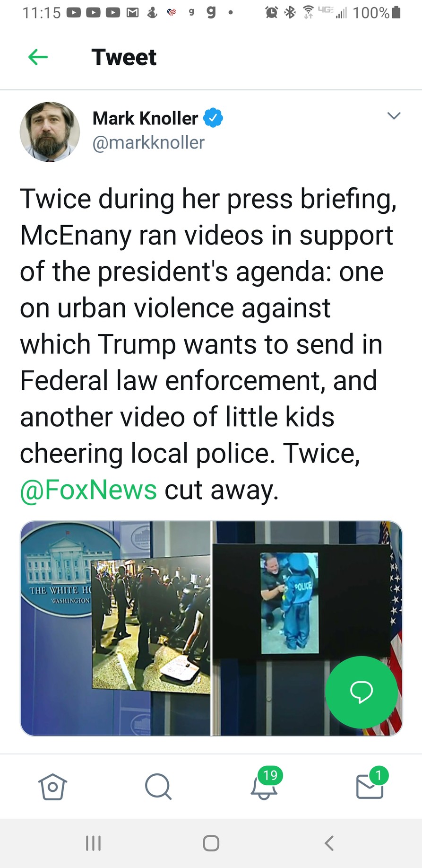Viewport: 422px width, 868px height.
Task: Select Mark Knoller display name
Action: pos(145,118)
